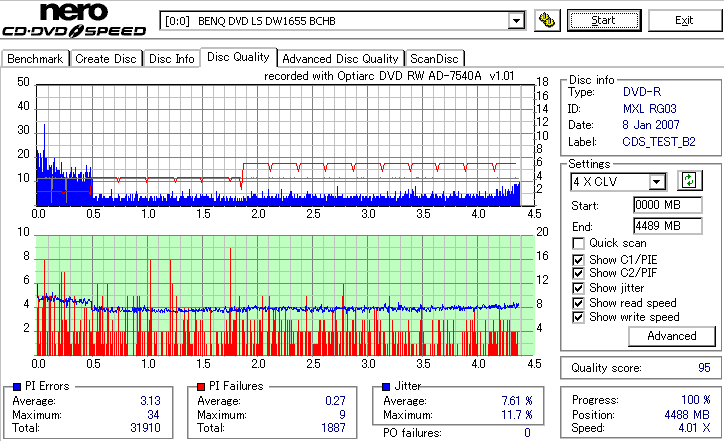This screenshot has width=724, height=441.
Task: Click the red PI Failures legend square
Action: (x=201, y=387)
